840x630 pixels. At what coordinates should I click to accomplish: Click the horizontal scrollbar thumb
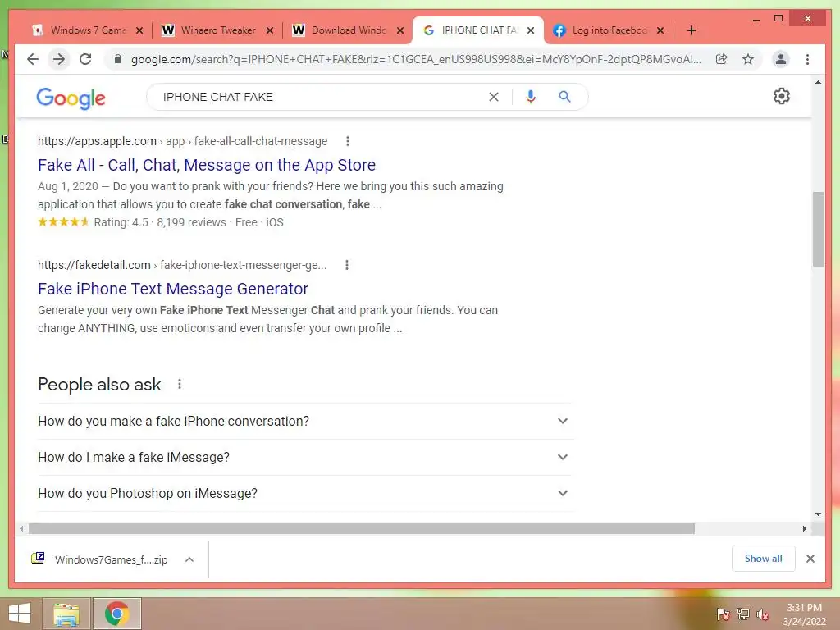[x=362, y=529]
